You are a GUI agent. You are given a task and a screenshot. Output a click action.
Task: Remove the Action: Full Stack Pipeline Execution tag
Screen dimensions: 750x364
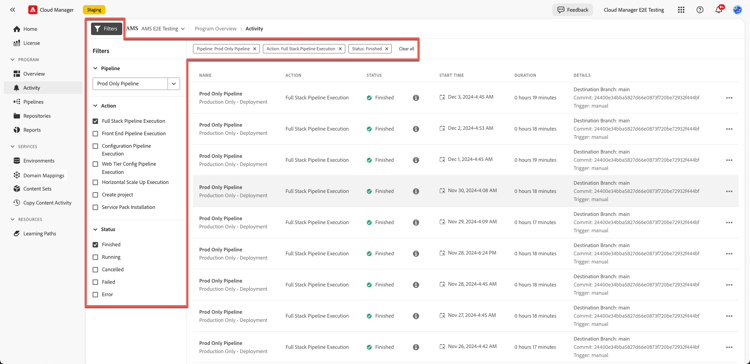click(340, 49)
